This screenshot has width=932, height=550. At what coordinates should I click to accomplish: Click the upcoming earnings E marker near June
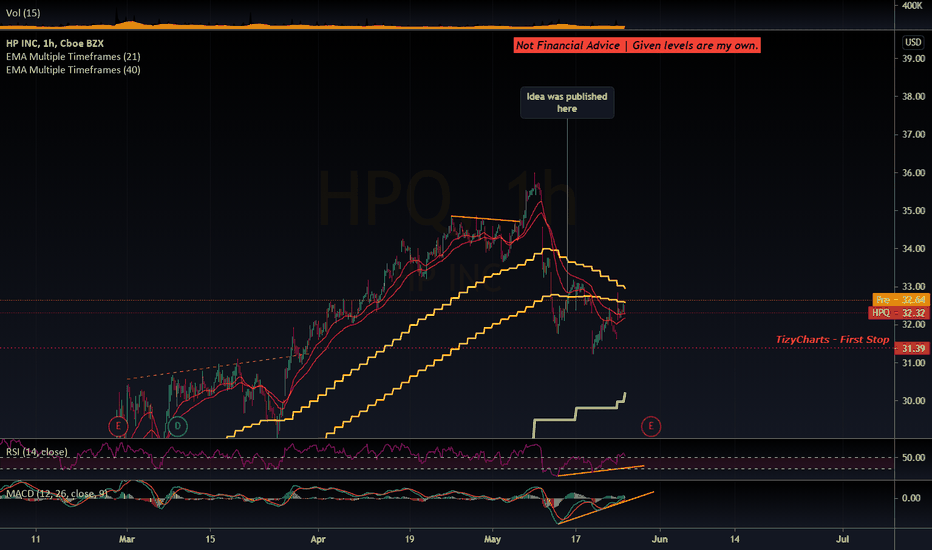pos(651,426)
